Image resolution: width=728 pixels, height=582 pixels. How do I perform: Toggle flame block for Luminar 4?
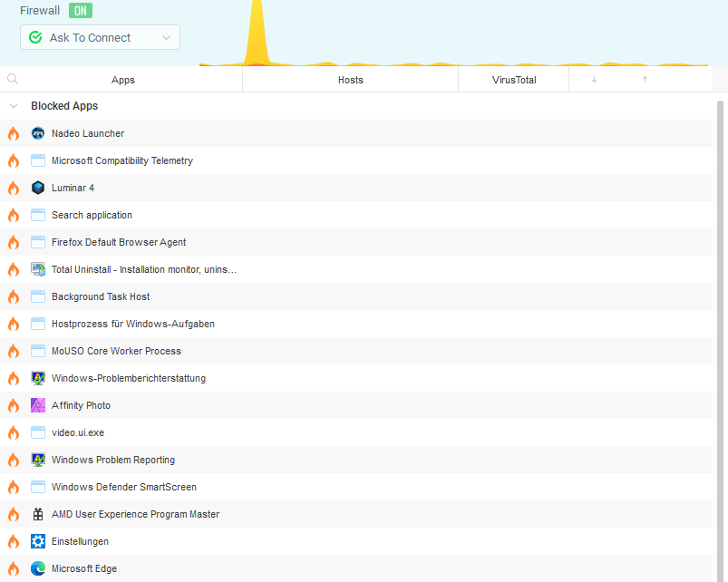(14, 188)
